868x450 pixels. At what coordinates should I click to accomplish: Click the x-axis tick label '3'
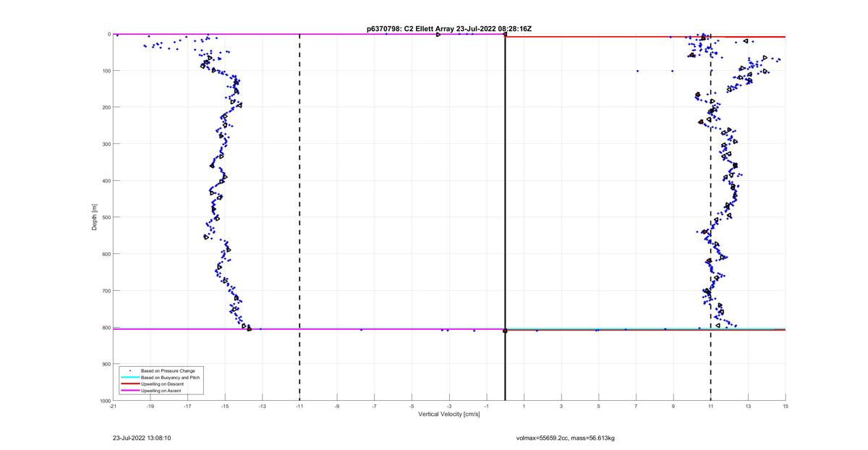[x=561, y=406]
